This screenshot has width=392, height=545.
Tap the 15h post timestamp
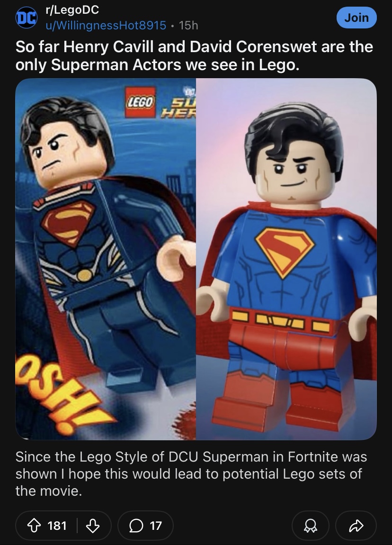pyautogui.click(x=188, y=26)
